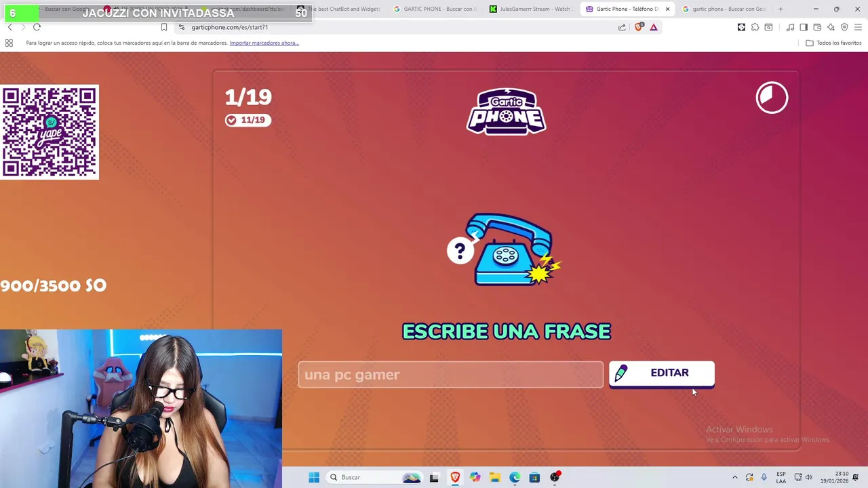Open the Leo AI sparkle icon
Screen dimensions: 868x488
click(x=831, y=27)
